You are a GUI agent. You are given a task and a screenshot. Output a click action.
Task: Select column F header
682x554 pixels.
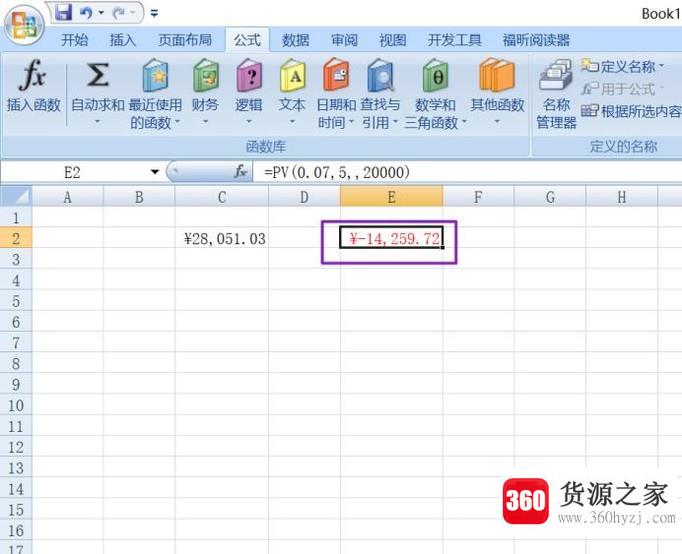(478, 197)
